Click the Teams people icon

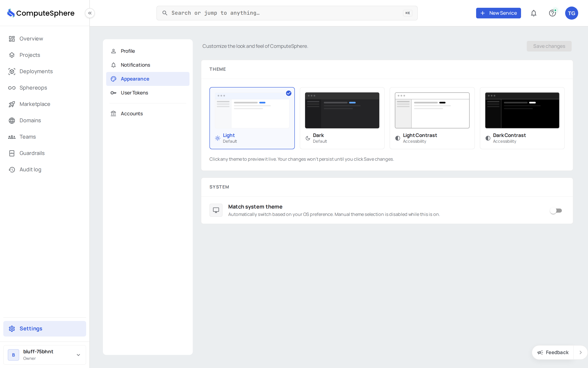(12, 137)
